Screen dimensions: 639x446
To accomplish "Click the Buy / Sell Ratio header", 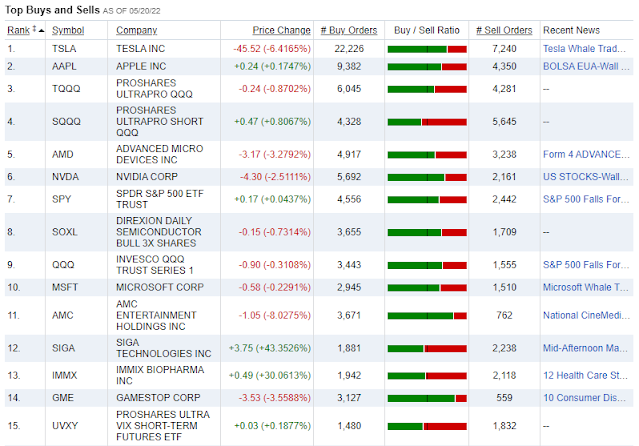I will (427, 30).
